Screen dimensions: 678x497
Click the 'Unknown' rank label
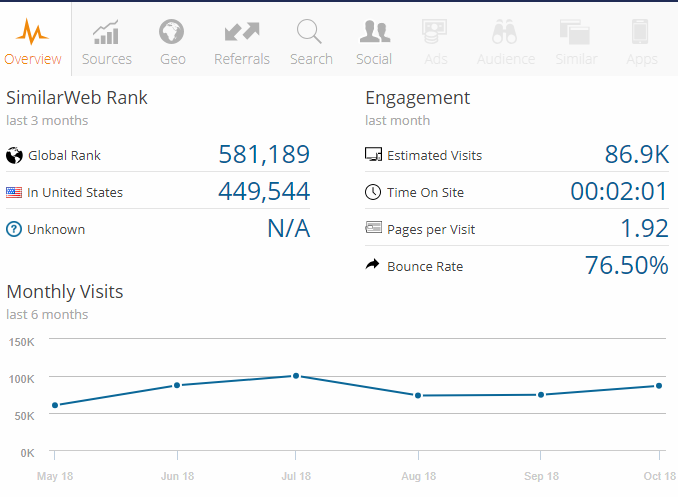[56, 230]
